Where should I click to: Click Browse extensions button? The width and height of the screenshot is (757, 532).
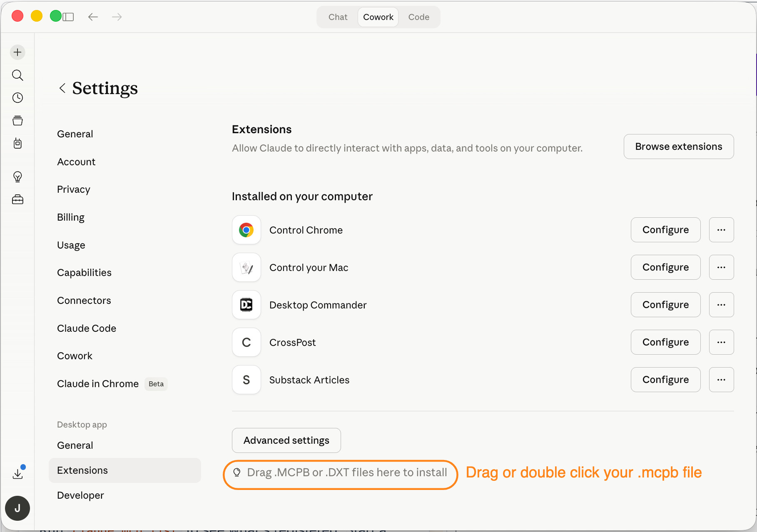(x=679, y=147)
